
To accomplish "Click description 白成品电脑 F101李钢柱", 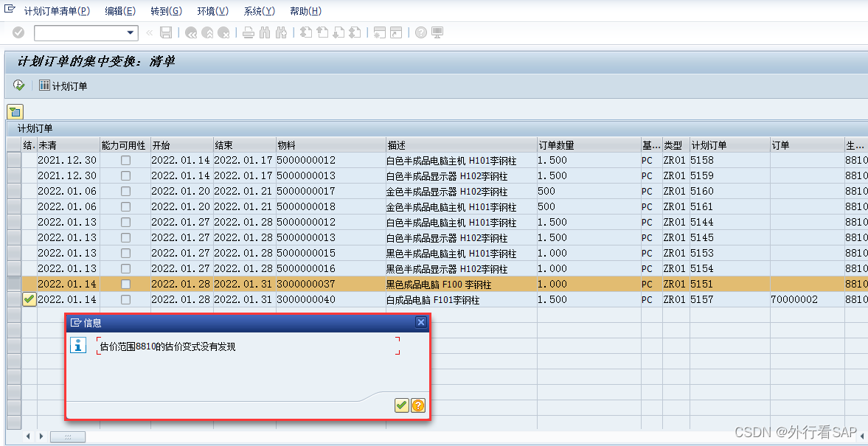I will [x=433, y=301].
